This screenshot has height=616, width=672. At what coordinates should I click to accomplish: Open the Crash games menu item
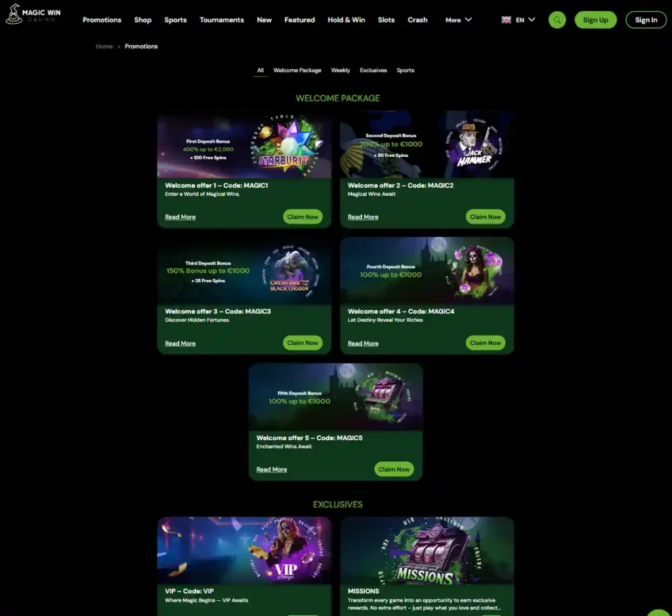(418, 20)
